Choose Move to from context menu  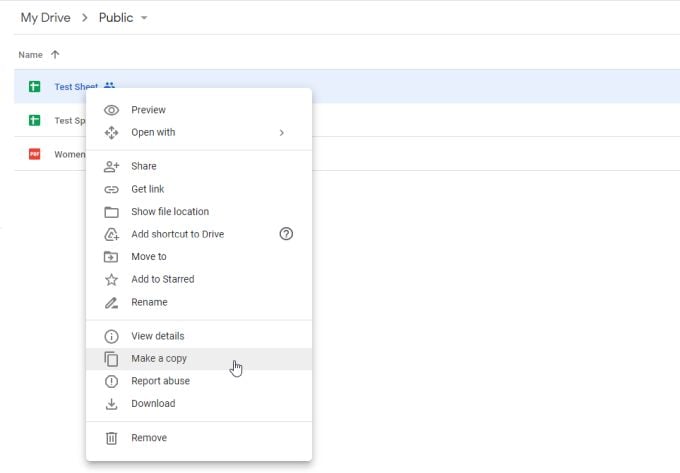click(149, 257)
